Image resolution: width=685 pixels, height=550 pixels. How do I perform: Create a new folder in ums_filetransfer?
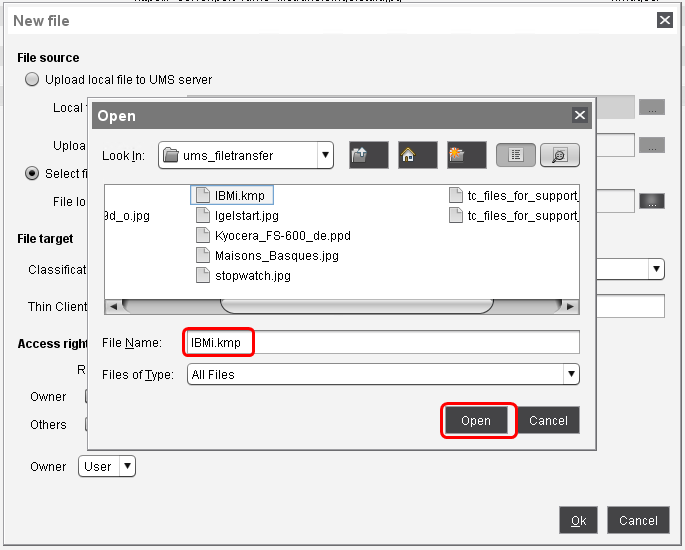(467, 155)
